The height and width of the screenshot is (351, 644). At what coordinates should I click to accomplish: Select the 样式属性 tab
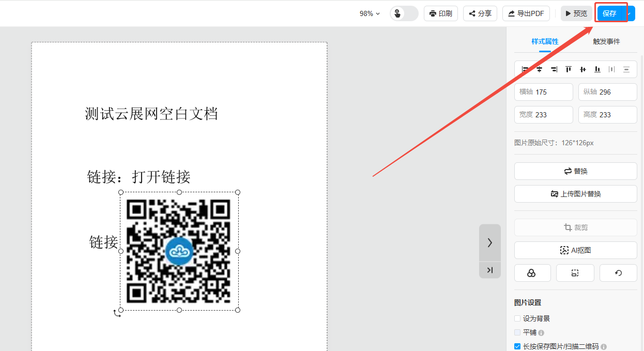coord(545,41)
